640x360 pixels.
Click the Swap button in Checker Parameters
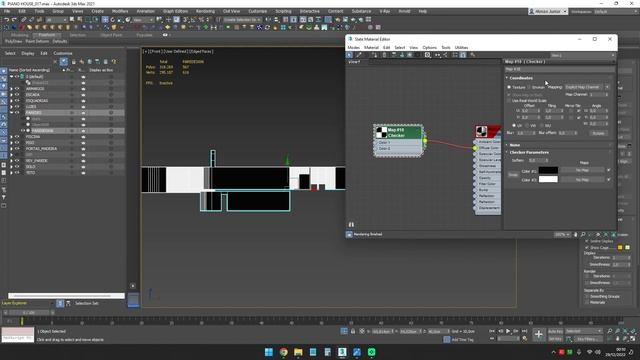point(513,175)
